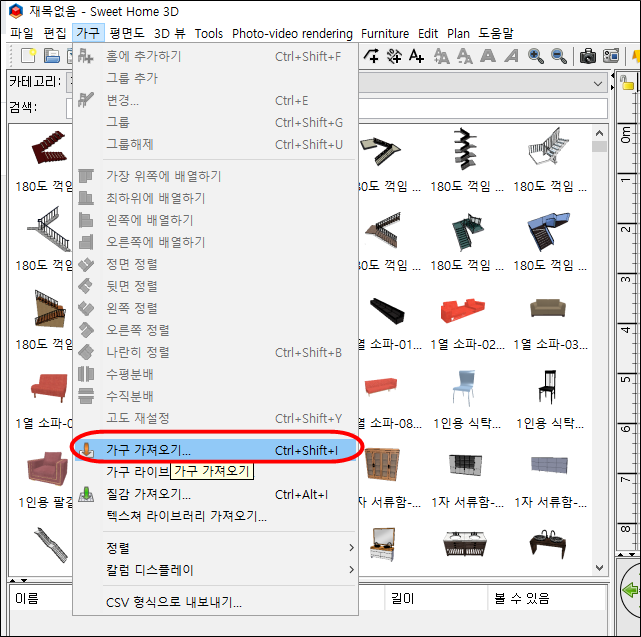Click the Sweet Home 3D app logo
The image size is (641, 637).
pyautogui.click(x=16, y=11)
